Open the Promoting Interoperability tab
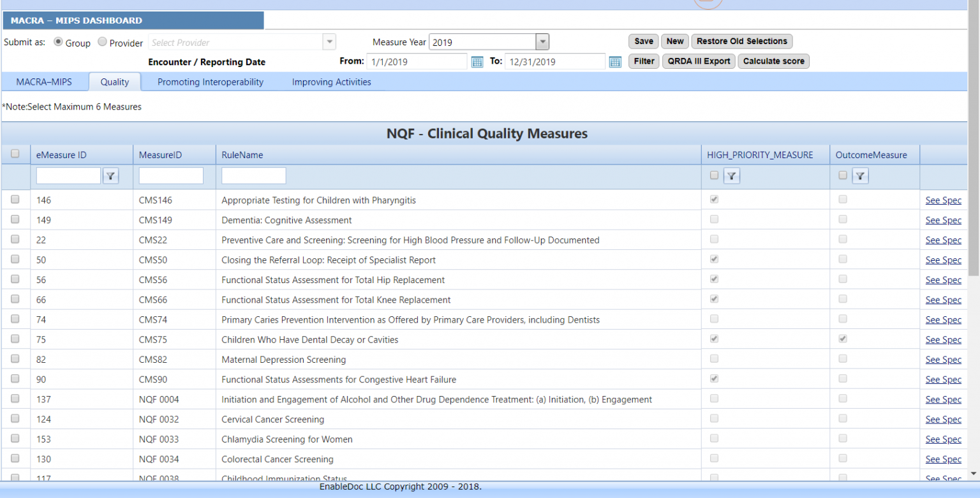The width and height of the screenshot is (980, 498). (x=211, y=82)
